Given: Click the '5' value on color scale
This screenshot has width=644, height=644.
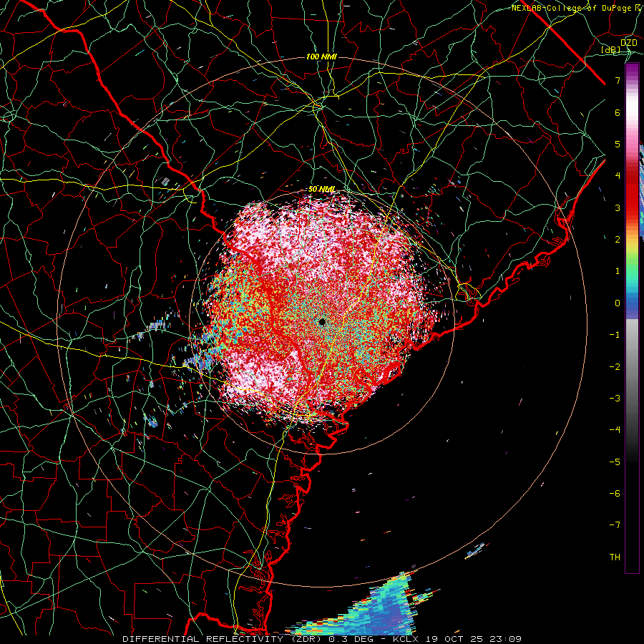Looking at the screenshot, I should [x=618, y=144].
